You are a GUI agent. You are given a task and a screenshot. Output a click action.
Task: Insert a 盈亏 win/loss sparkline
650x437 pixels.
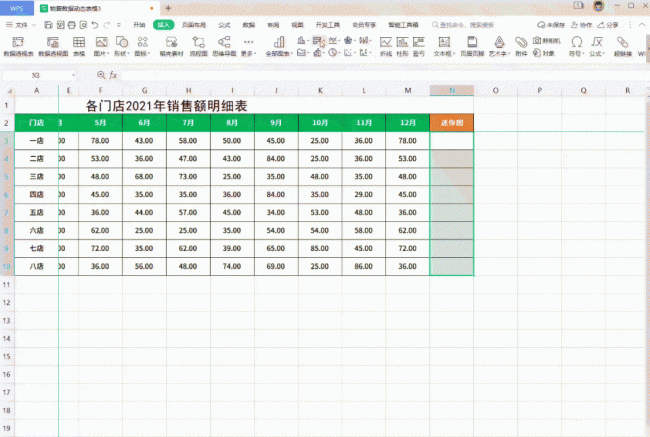419,46
